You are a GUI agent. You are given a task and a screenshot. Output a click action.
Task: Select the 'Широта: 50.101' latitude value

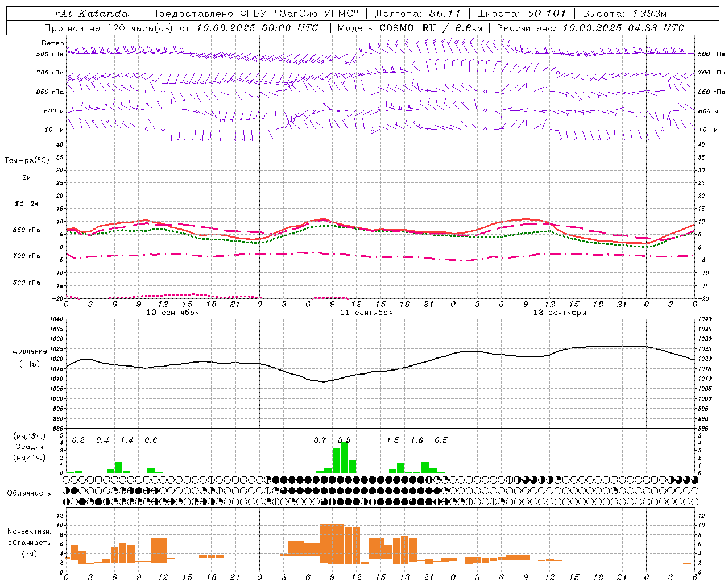point(522,14)
